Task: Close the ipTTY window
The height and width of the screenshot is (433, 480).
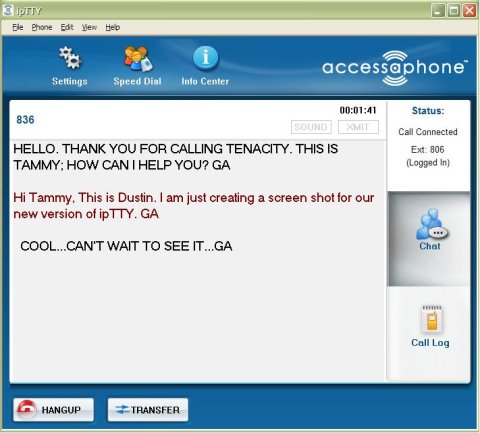Action: point(469,11)
